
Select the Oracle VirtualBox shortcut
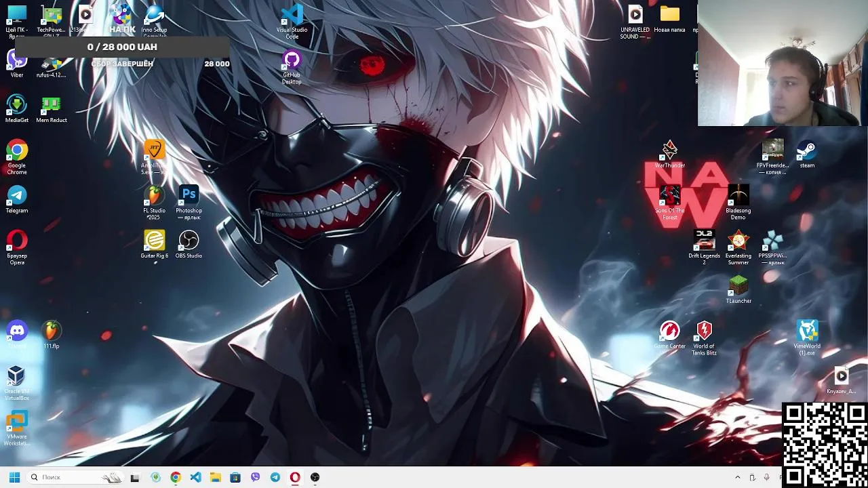17,383
